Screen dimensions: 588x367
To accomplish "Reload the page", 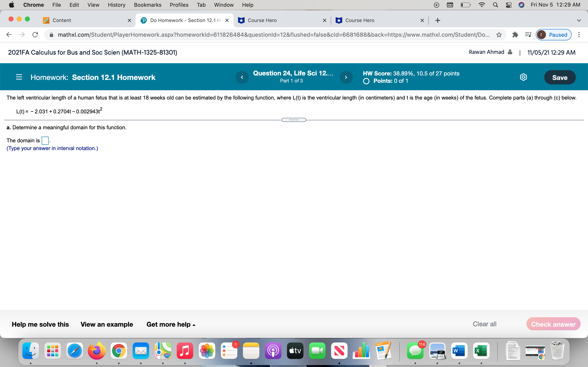I will click(35, 34).
